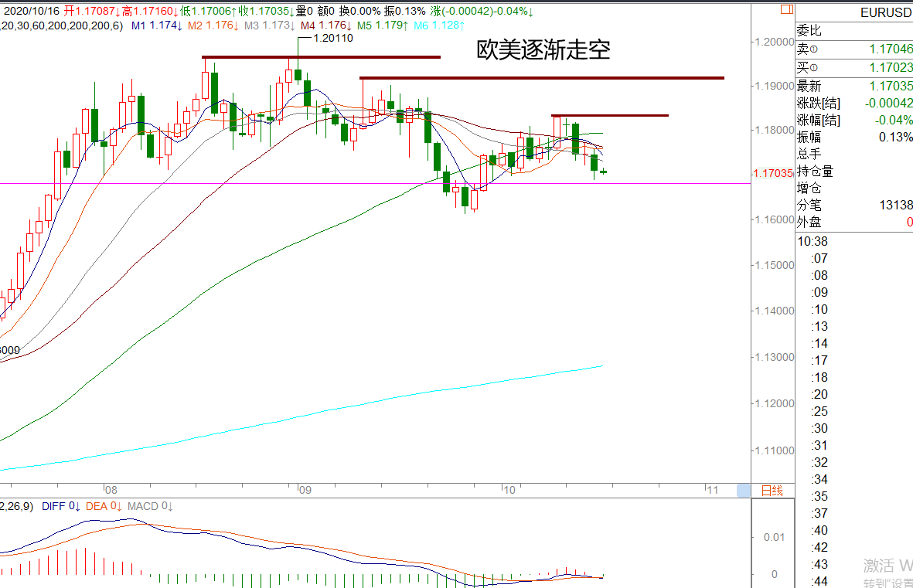Click the 08 month marker on time axis
The height and width of the screenshot is (588, 913).
tap(111, 490)
